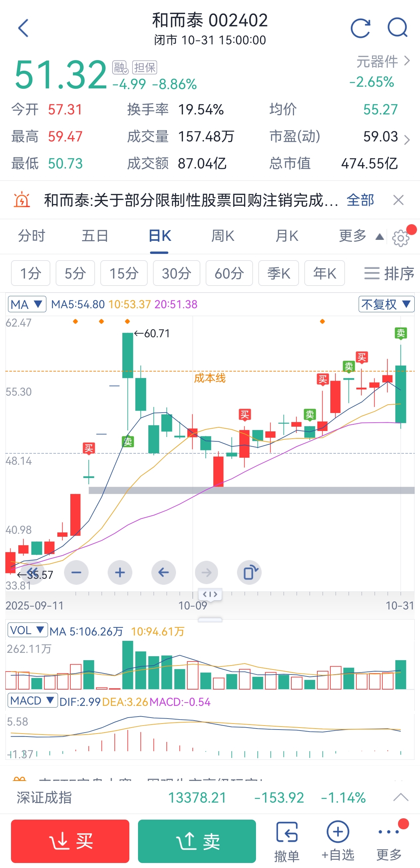Viewport: 420px width, 868px height.
Task: Switch to the 分时 tab
Action: pos(32,236)
